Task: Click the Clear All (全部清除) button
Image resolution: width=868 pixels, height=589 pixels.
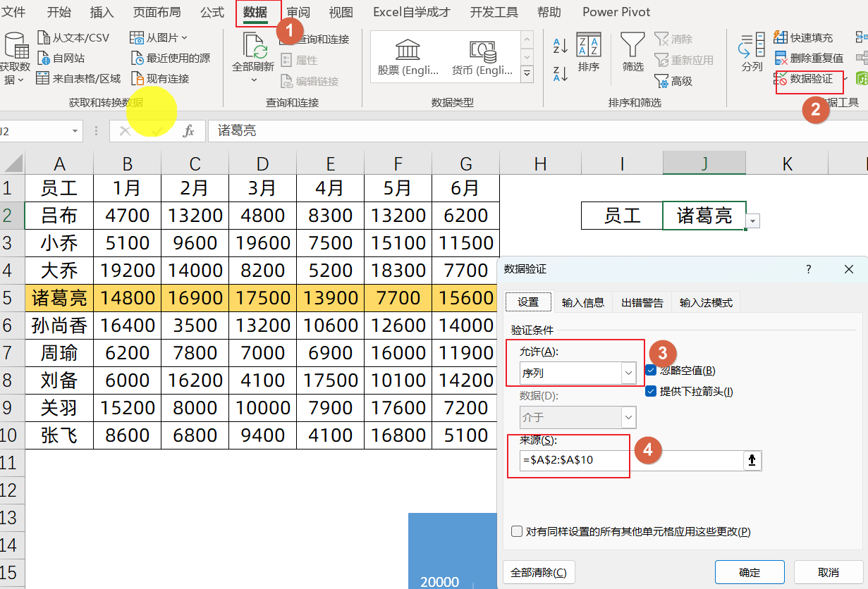Action: 539,571
